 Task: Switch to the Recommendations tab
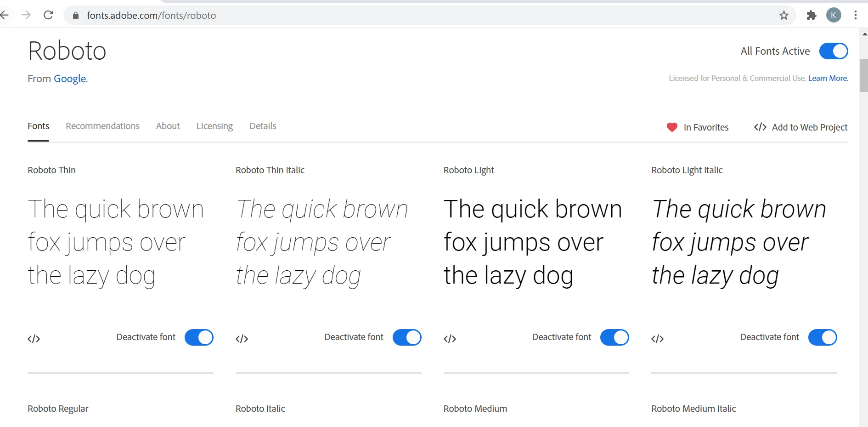coord(102,126)
